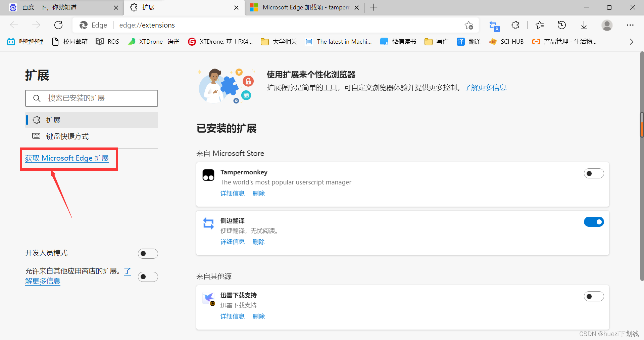Screen dimensions: 644x340
Task: Reload the current page
Action: point(58,25)
